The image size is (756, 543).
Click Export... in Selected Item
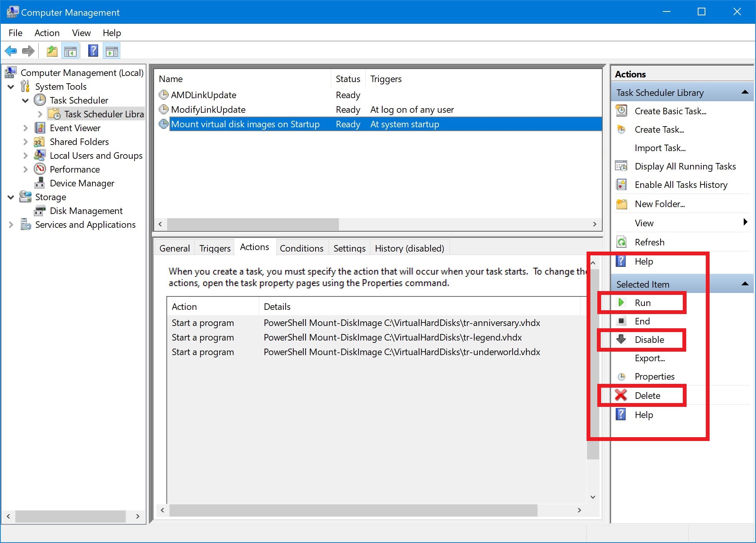(649, 358)
